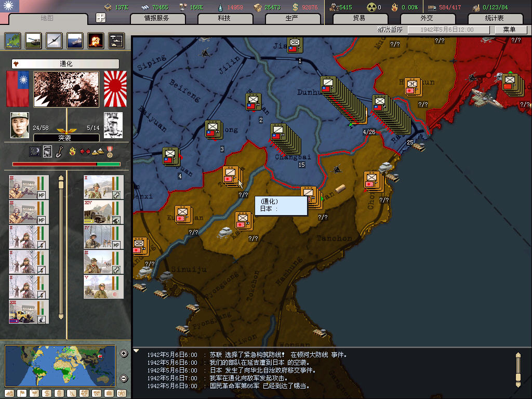Click the nuclear explosion icon

(x=95, y=40)
